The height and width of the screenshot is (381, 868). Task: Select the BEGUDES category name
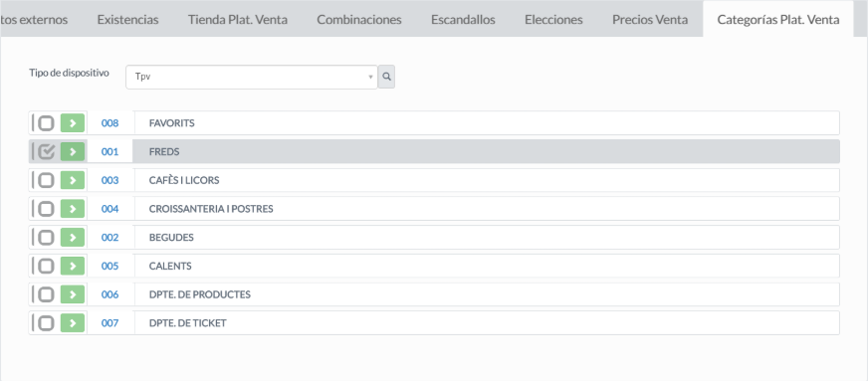171,237
